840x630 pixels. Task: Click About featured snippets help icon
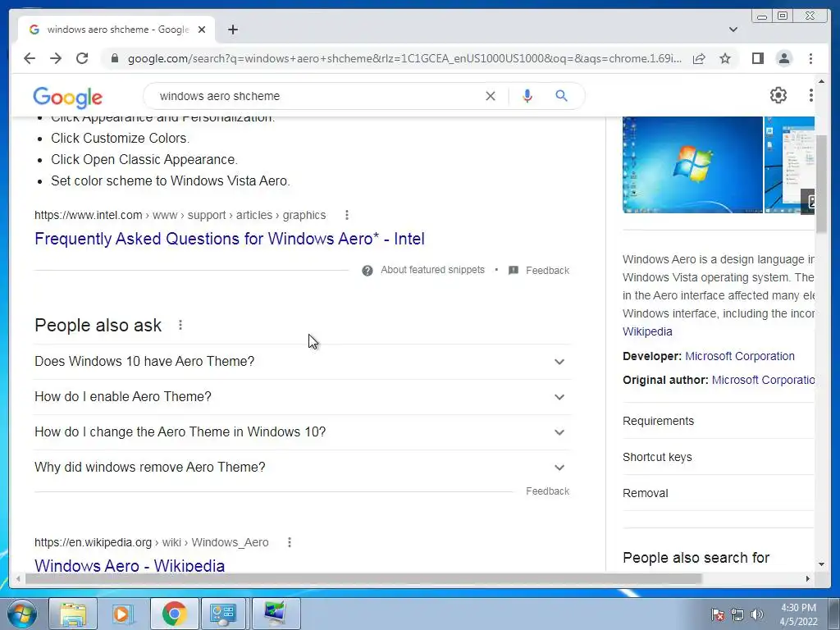pos(367,271)
